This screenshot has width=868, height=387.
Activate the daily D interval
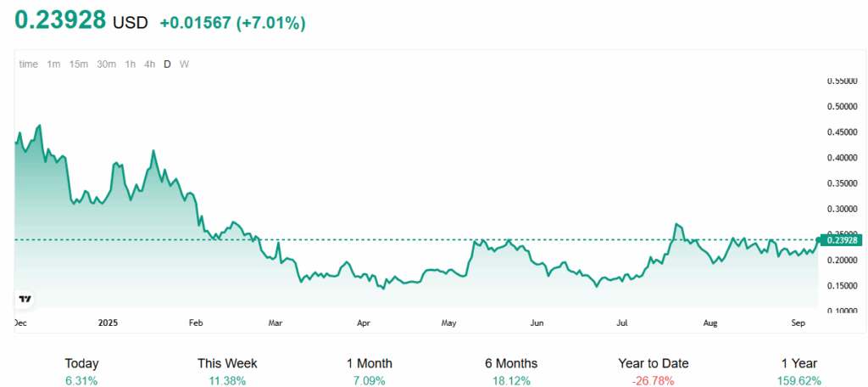coord(167,64)
